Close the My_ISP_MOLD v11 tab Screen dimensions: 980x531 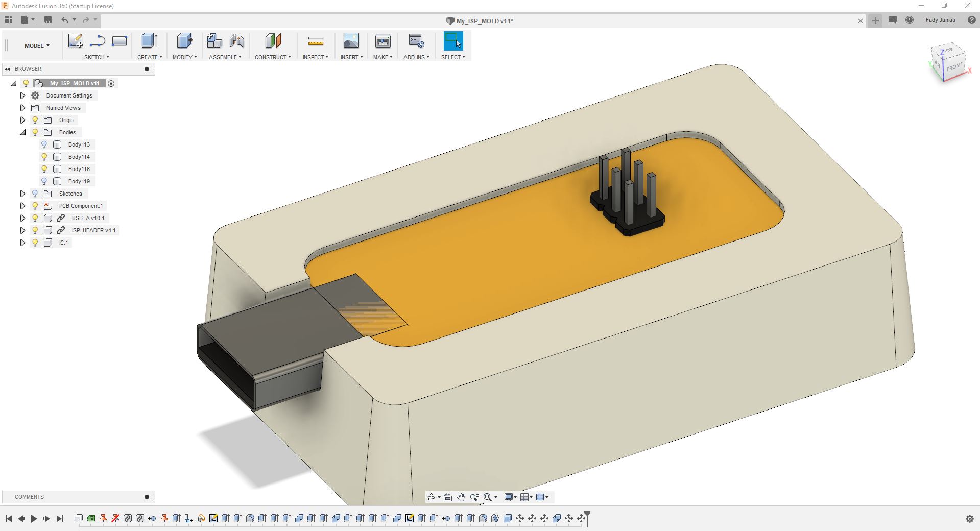pyautogui.click(x=861, y=21)
